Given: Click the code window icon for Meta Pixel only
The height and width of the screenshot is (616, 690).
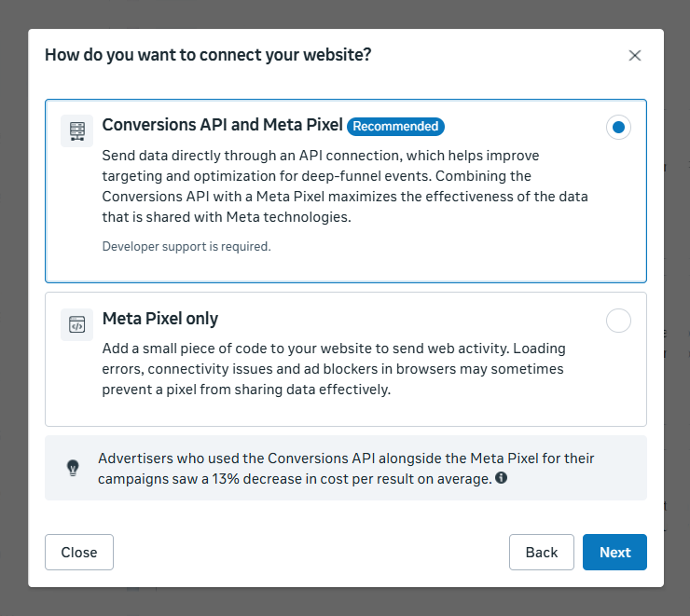Looking at the screenshot, I should point(76,324).
